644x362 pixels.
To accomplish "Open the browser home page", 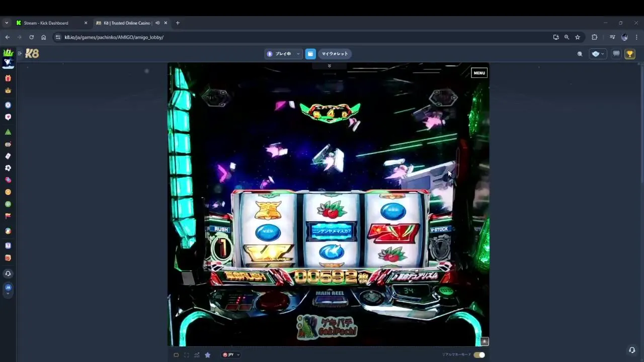I will pos(43,37).
